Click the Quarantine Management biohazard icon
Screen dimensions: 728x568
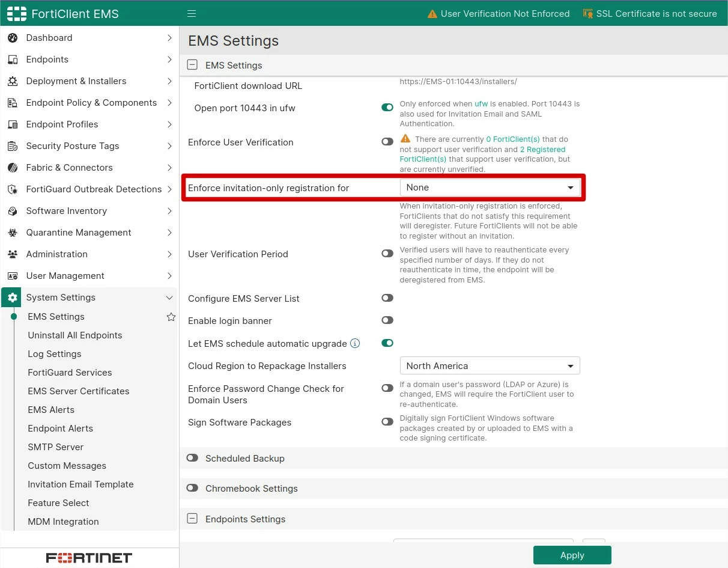pos(13,233)
